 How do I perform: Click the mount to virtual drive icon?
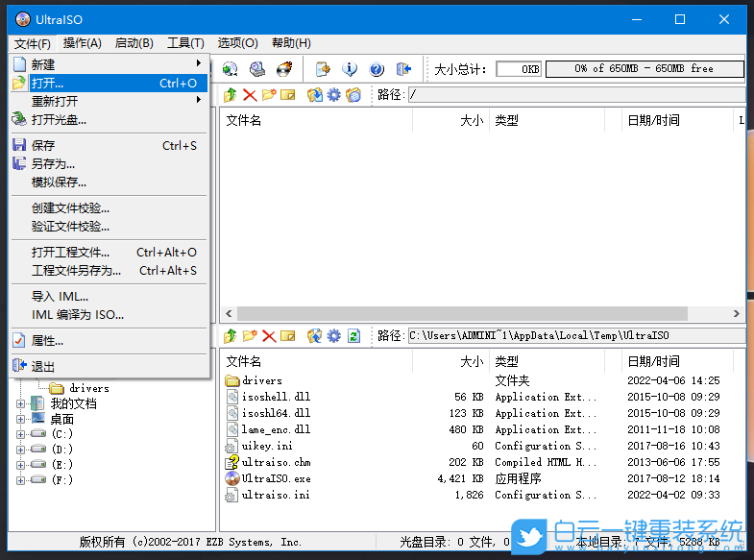click(257, 69)
